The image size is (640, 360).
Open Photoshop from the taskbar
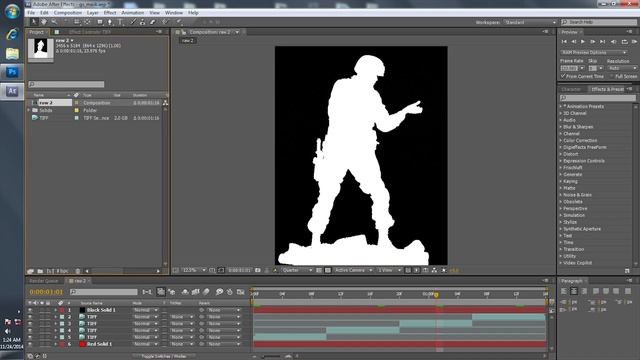[x=12, y=72]
